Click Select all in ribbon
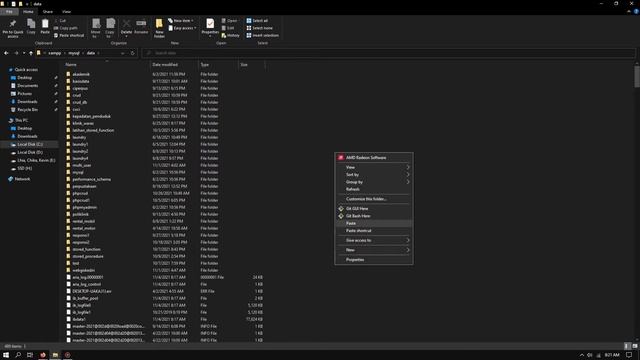This screenshot has height=360, width=640. pos(257,20)
